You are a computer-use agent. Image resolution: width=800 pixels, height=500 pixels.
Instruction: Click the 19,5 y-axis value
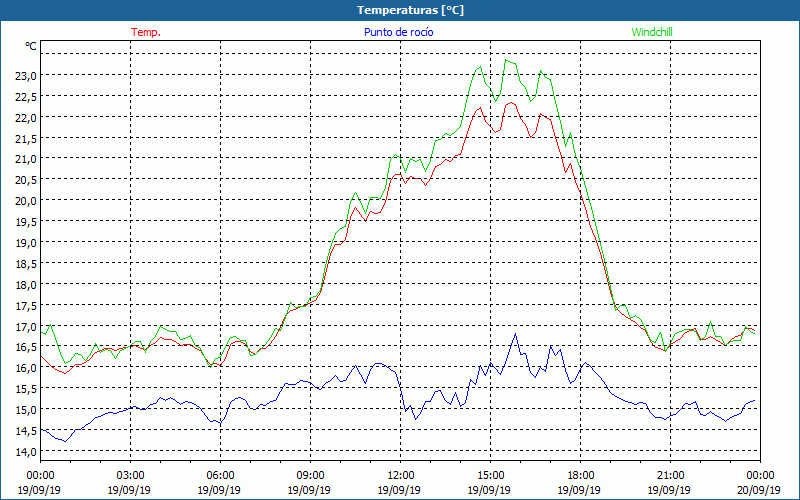click(x=27, y=221)
